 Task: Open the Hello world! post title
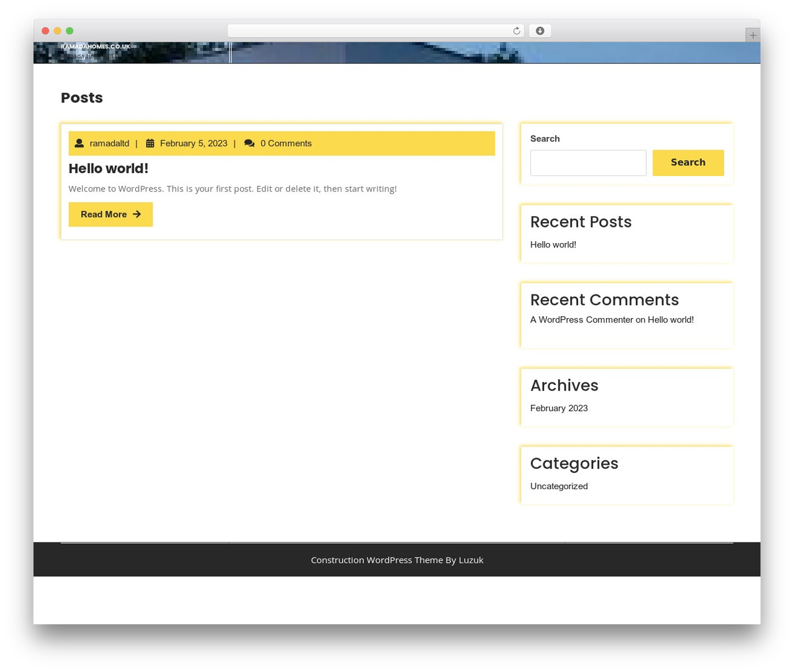109,169
